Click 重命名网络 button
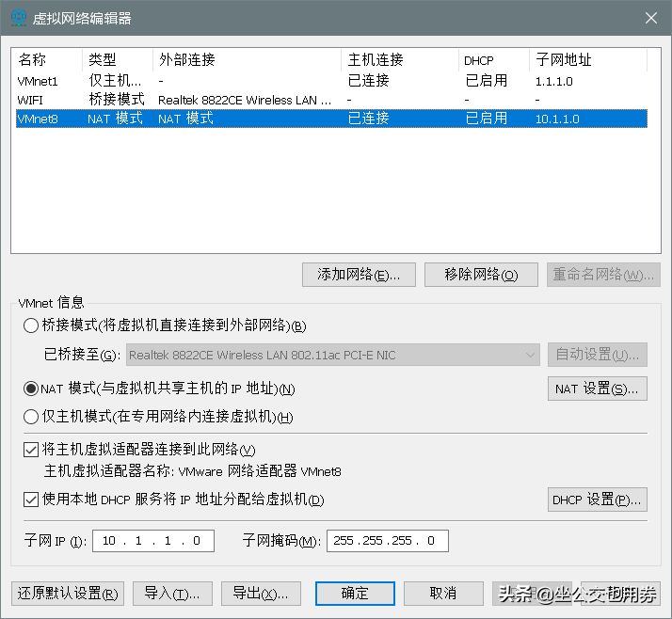Screen dimensions: 672x619 [603, 275]
